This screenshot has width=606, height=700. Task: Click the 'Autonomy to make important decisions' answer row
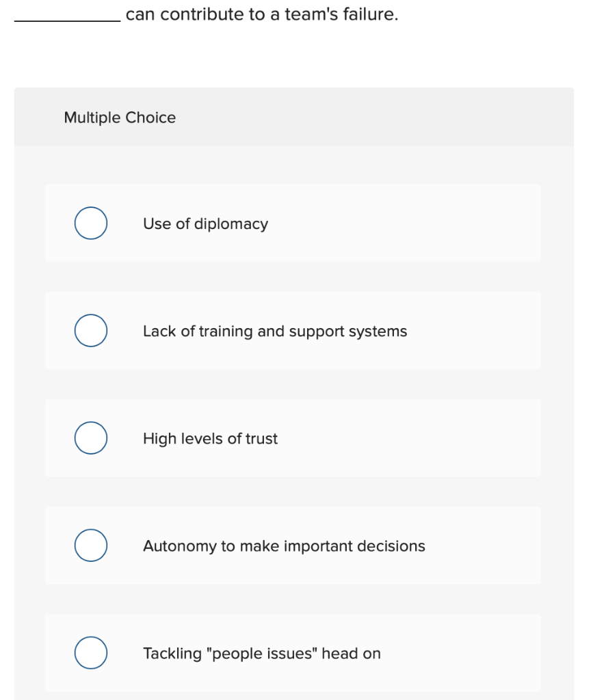tap(284, 546)
